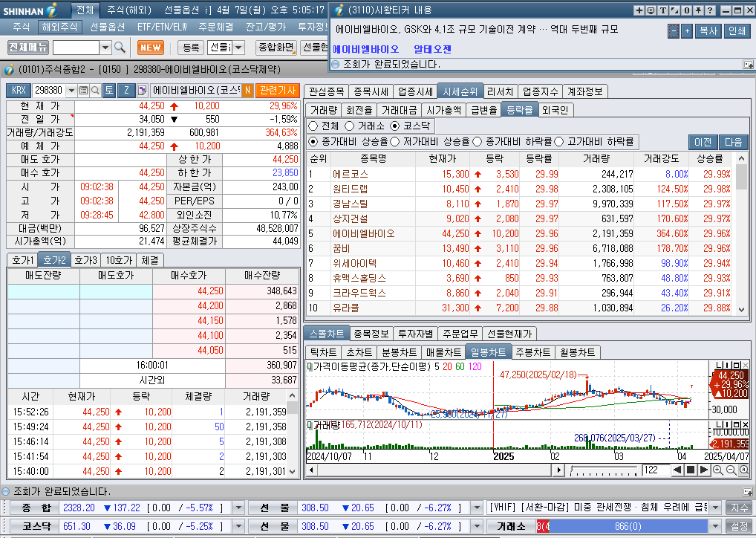Click the chart zoom-out magnifier icon
The image size is (756, 538).
(731, 470)
